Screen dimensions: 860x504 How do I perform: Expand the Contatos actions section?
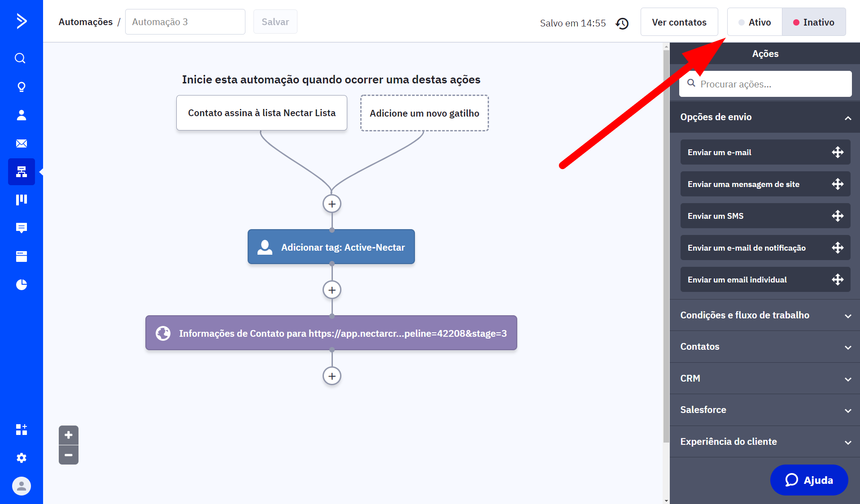764,347
